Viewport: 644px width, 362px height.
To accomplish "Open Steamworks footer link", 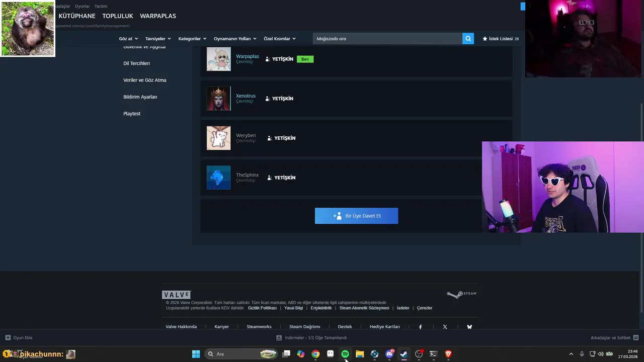I will tap(259, 327).
